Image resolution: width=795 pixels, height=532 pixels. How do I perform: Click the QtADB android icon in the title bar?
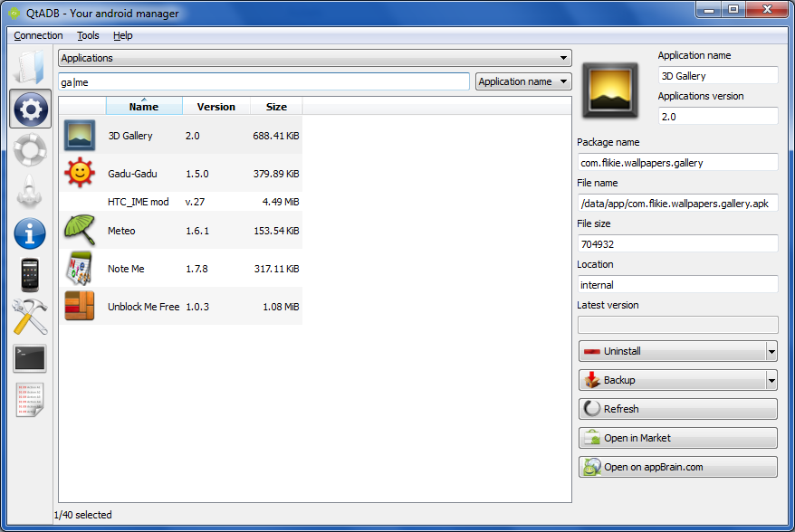pos(14,14)
